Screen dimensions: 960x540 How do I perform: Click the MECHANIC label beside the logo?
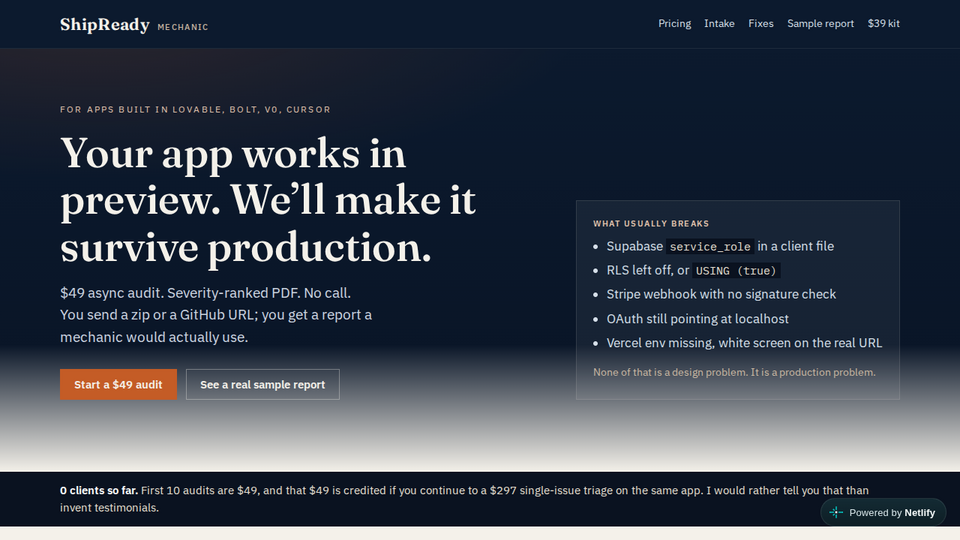pyautogui.click(x=182, y=27)
